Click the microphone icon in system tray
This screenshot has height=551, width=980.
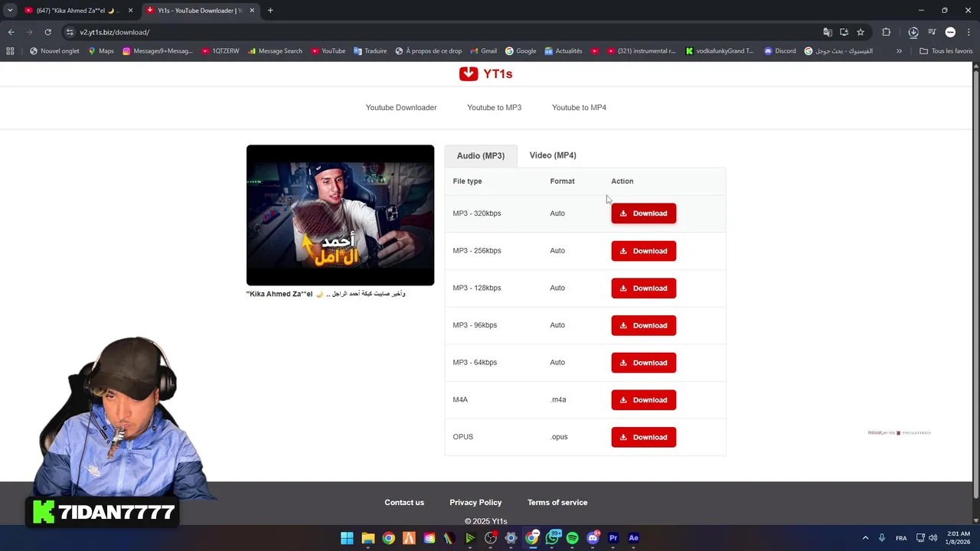[x=882, y=538]
